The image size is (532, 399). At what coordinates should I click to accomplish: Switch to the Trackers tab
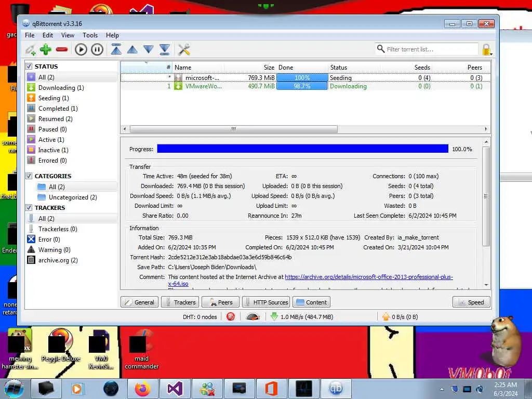[180, 302]
